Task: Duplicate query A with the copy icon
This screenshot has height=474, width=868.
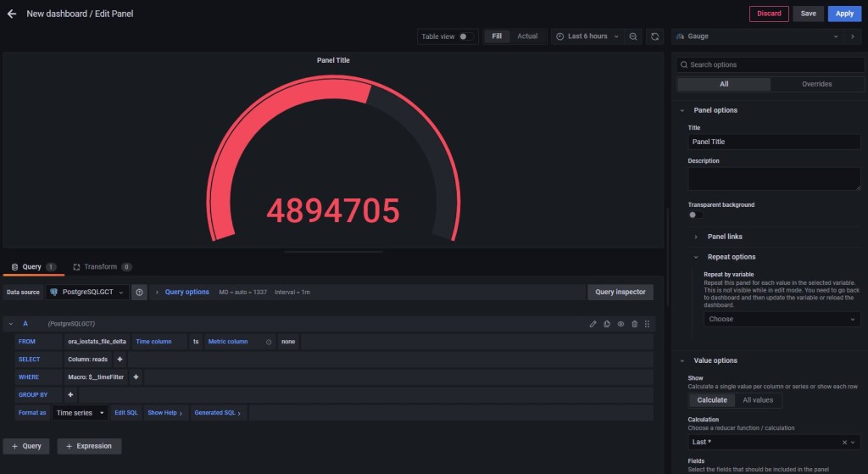Action: (x=607, y=324)
